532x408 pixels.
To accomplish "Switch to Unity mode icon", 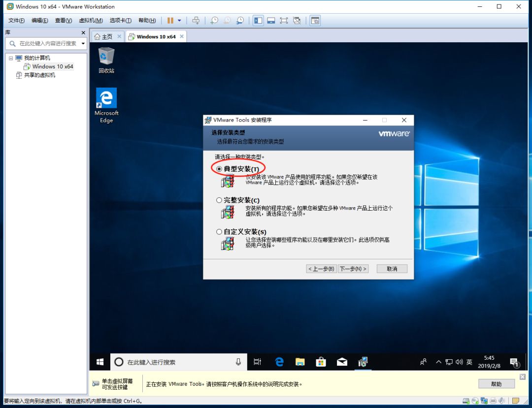I will (x=297, y=20).
